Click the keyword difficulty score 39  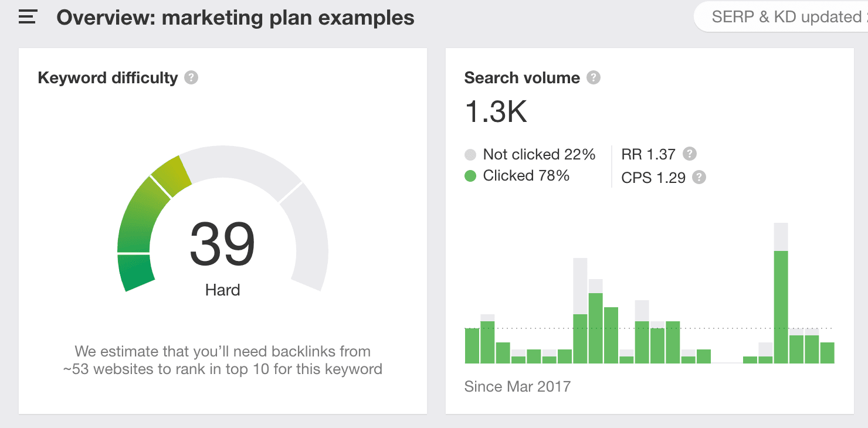pos(222,244)
